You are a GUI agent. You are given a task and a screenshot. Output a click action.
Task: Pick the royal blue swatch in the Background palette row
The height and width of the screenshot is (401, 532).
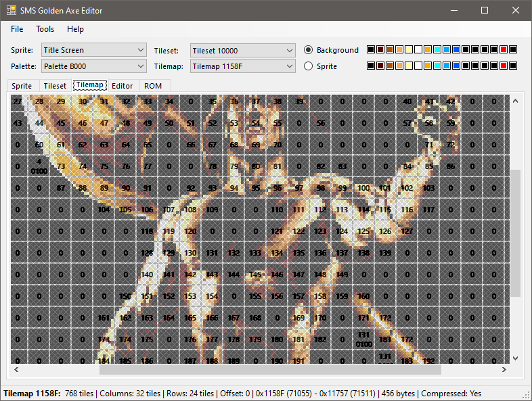click(x=456, y=50)
